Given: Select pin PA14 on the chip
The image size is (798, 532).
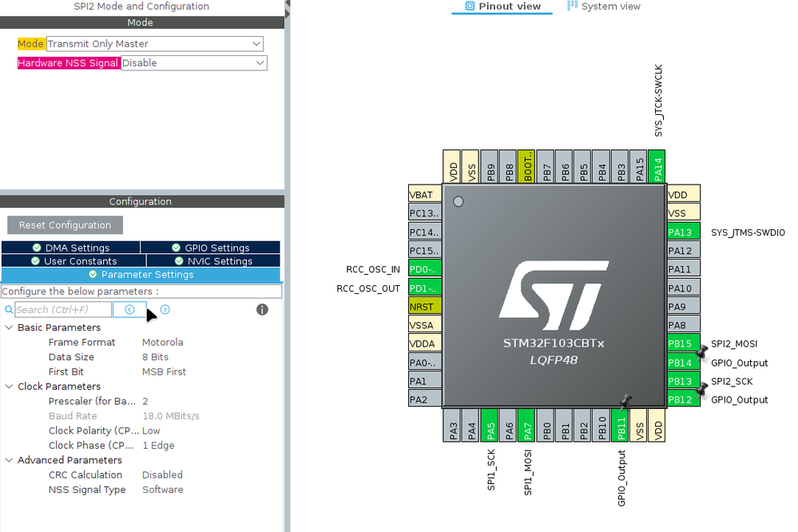Looking at the screenshot, I should point(657,166).
